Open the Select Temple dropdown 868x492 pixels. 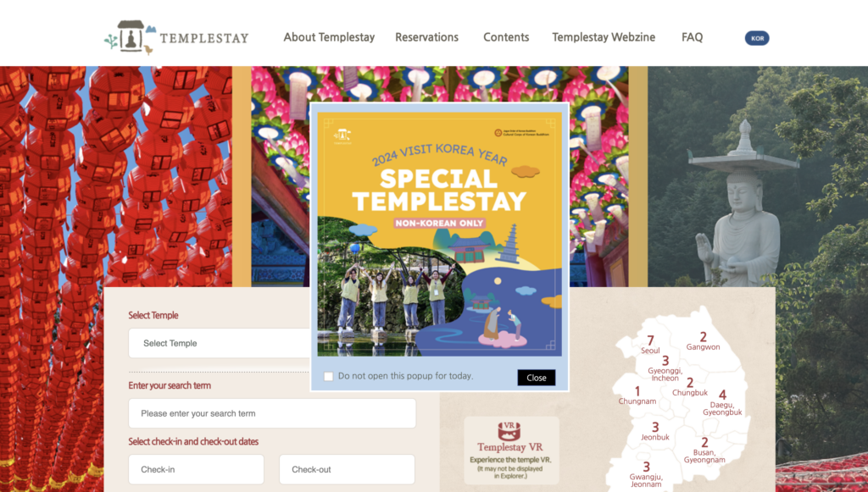click(x=220, y=343)
